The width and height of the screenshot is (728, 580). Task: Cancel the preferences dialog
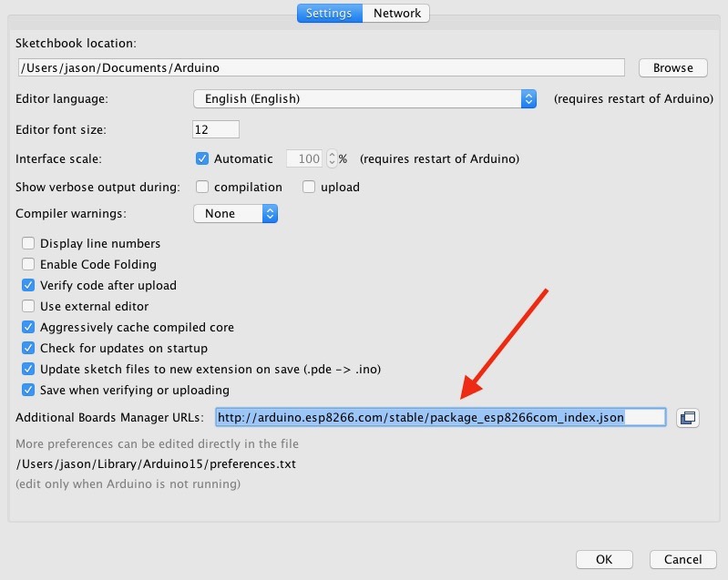(683, 559)
